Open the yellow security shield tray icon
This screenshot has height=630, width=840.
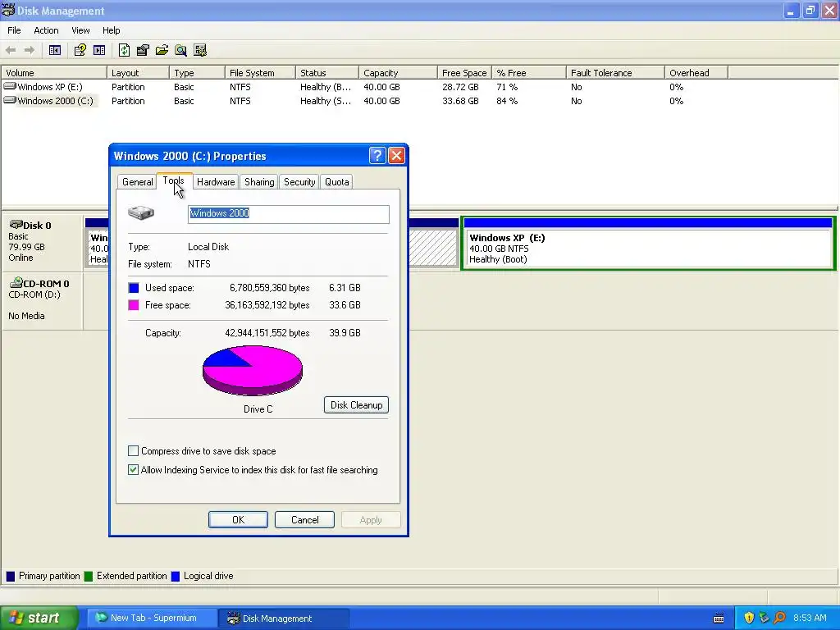(749, 618)
